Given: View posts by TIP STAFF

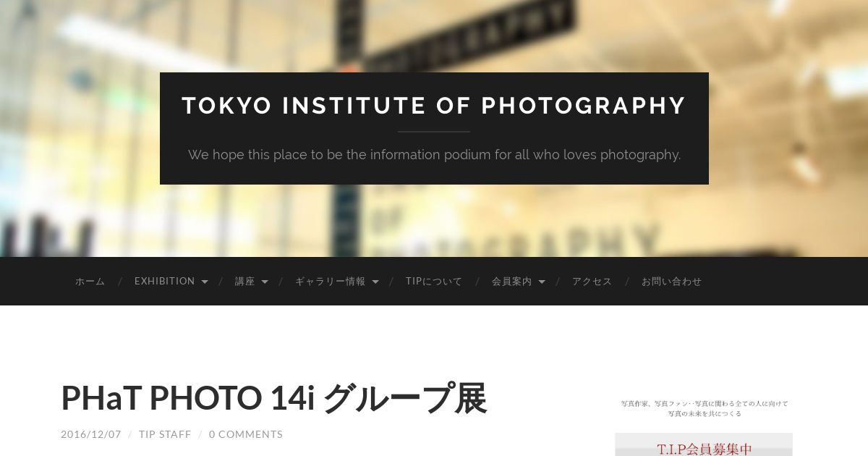Looking at the screenshot, I should tap(165, 434).
